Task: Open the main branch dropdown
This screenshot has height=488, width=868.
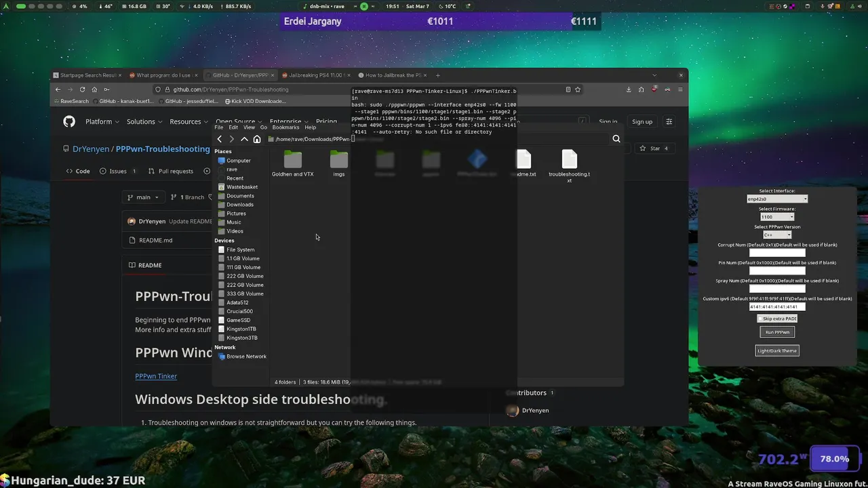Action: [142, 197]
